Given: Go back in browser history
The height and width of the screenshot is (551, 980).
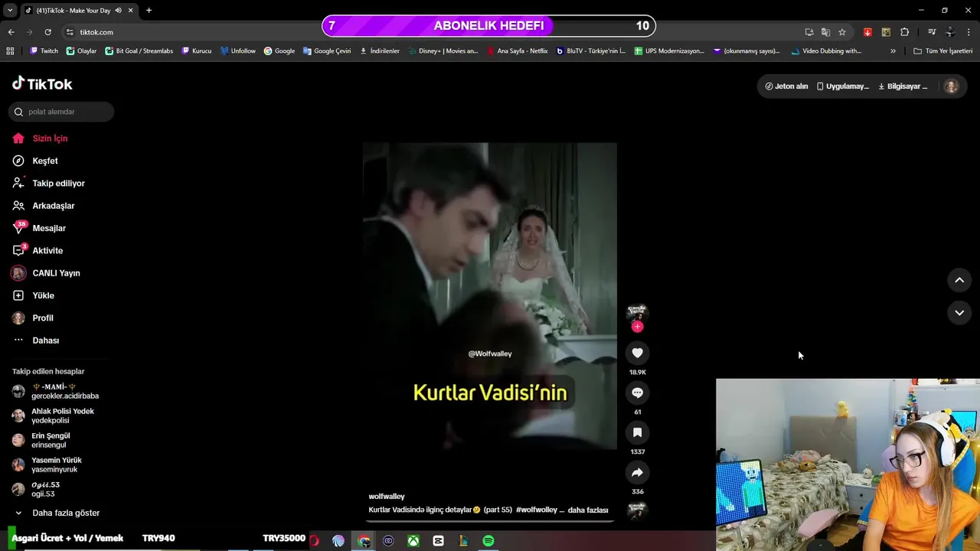Looking at the screenshot, I should (11, 32).
